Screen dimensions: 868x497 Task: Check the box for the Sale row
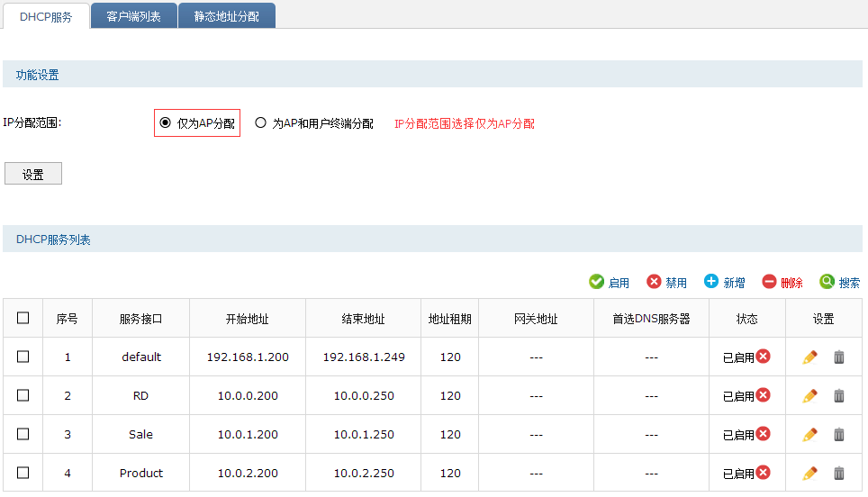click(x=23, y=434)
